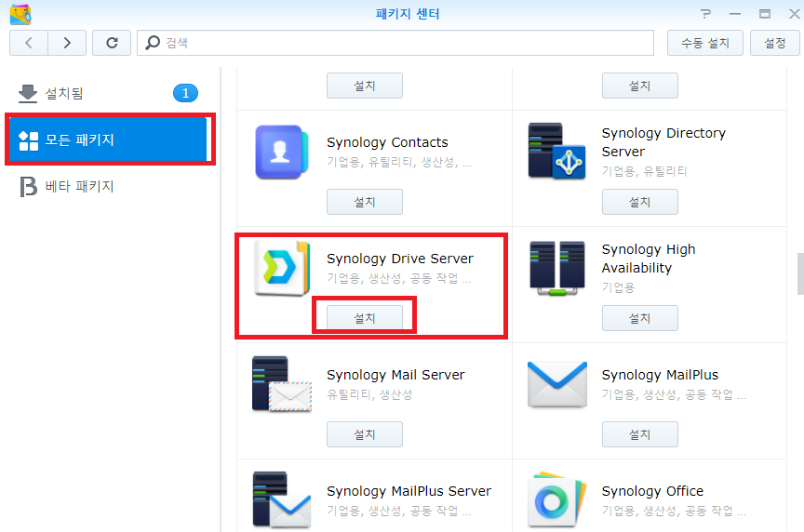Open the Synology MailPlus Server title text
The height and width of the screenshot is (532, 804).
(x=409, y=491)
